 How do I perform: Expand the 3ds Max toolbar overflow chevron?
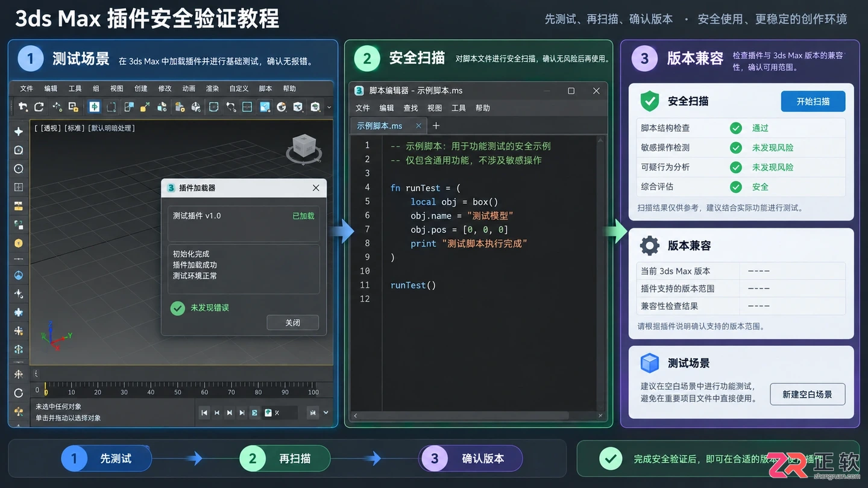[x=329, y=107]
